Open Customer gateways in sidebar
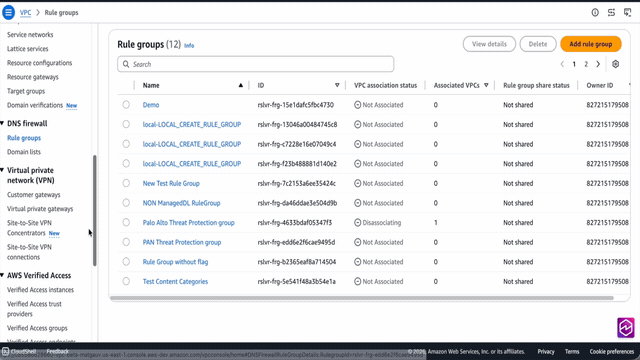640x360 pixels. pos(33,195)
